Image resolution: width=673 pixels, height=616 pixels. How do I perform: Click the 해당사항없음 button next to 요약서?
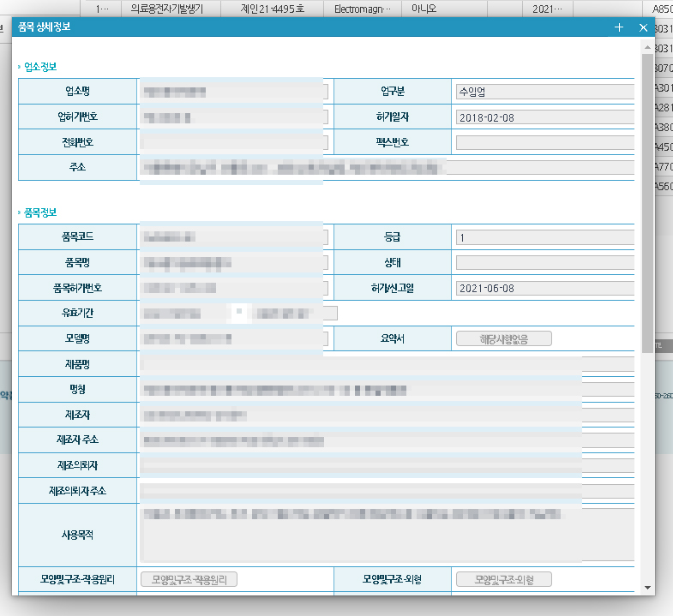503,339
